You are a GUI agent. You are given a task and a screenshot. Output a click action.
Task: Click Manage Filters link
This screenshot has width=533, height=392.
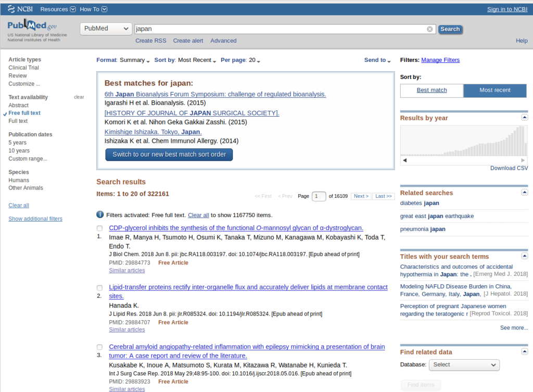pos(440,60)
